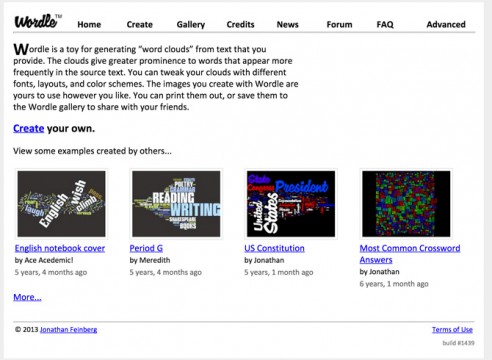Open the US Constitution title link
The height and width of the screenshot is (360, 492).
[274, 248]
